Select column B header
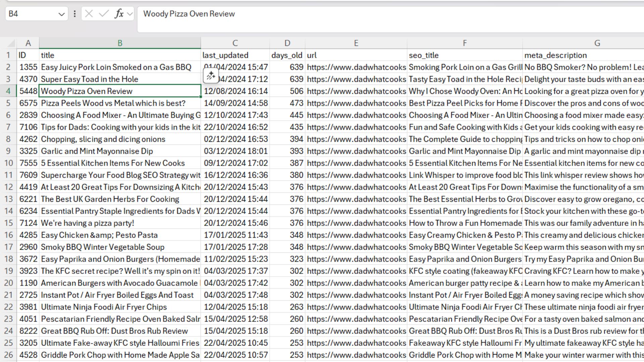 120,43
